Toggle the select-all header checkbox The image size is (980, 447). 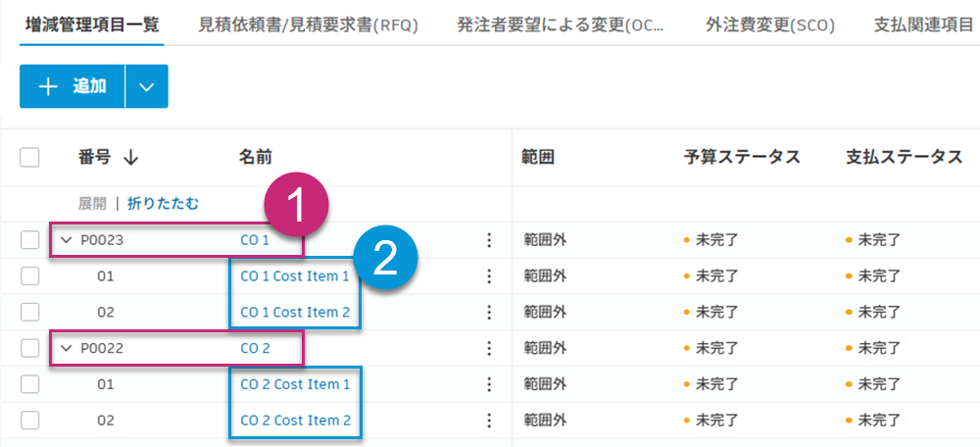29,157
